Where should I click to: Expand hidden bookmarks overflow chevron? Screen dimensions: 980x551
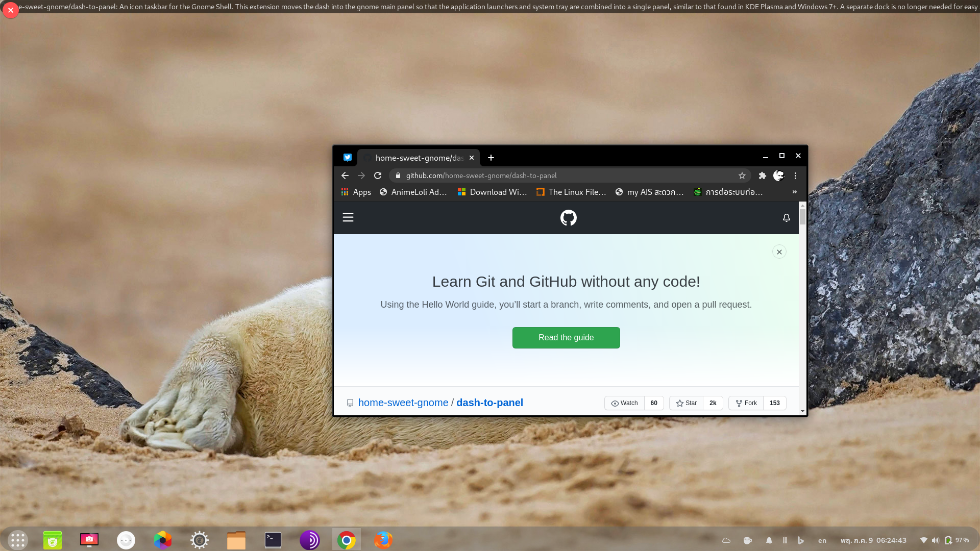point(794,192)
